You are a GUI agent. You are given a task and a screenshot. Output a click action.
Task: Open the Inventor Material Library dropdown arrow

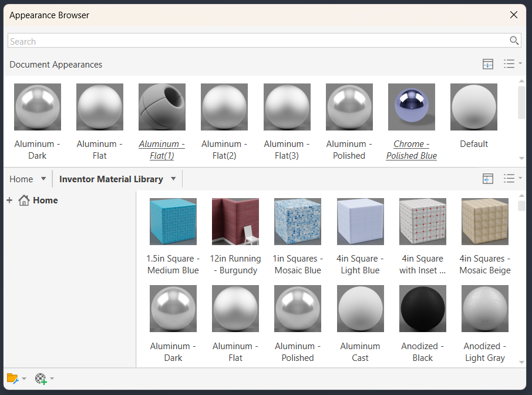click(173, 179)
